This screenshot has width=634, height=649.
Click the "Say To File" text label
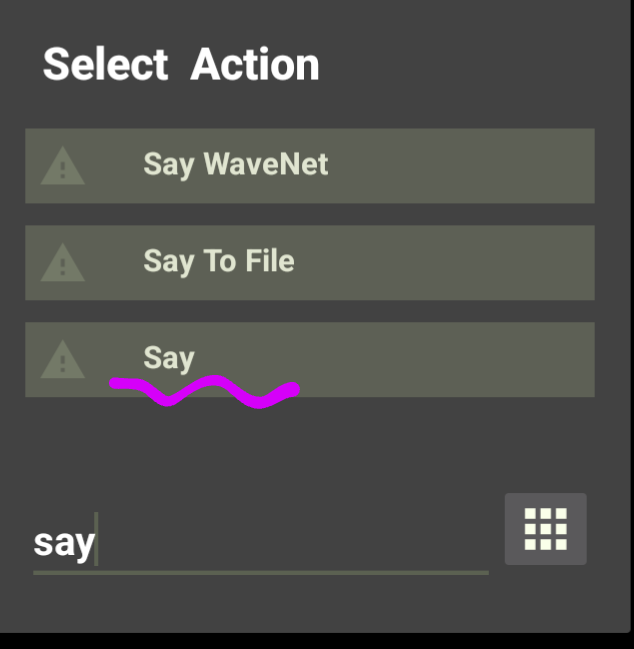pyautogui.click(x=219, y=262)
